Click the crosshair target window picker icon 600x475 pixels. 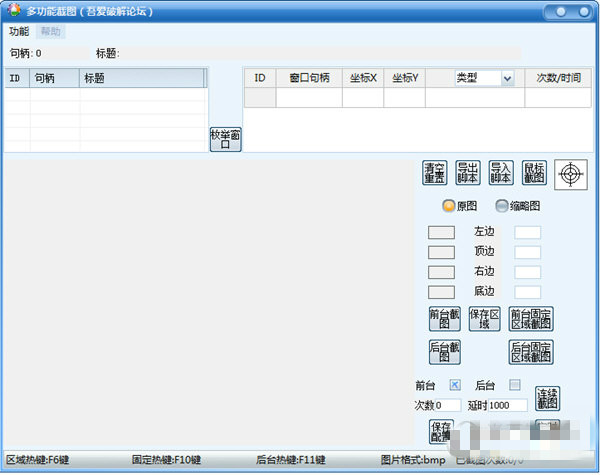pos(571,175)
